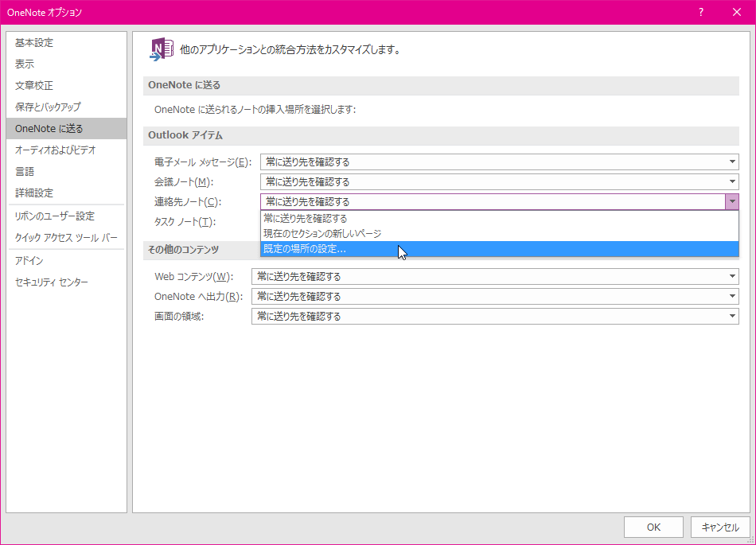This screenshot has width=756, height=545.
Task: Choose 言語 in the category list
Action: tap(67, 171)
